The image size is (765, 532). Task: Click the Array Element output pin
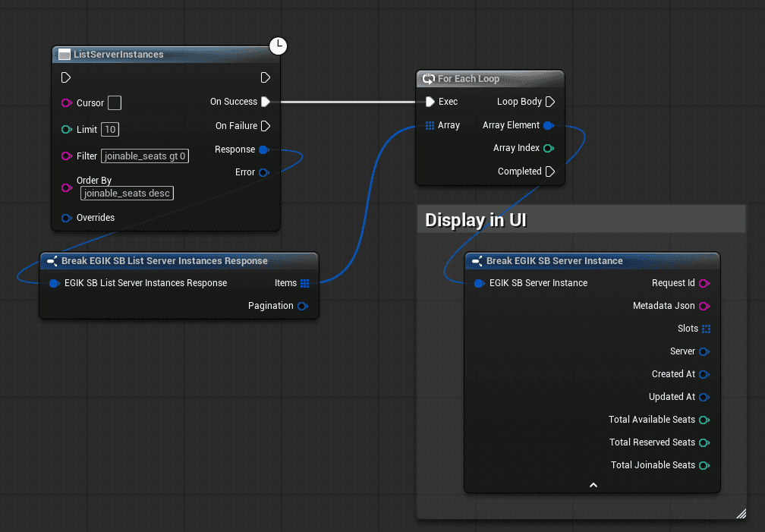pyautogui.click(x=548, y=125)
